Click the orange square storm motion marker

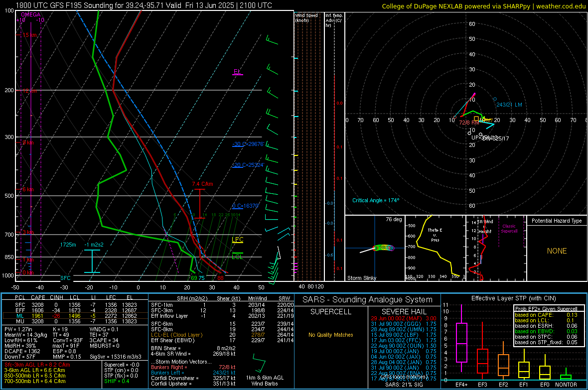pyautogui.click(x=476, y=119)
